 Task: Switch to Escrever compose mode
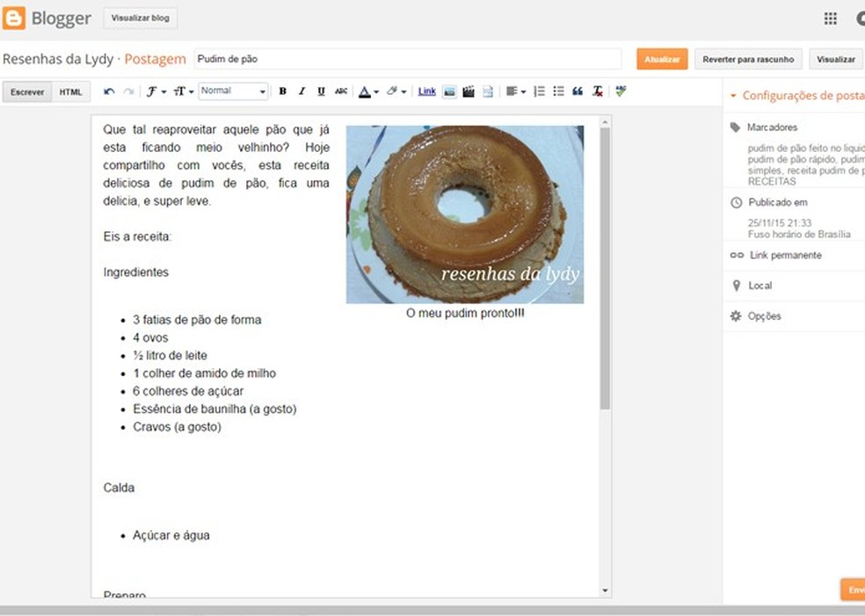27,92
